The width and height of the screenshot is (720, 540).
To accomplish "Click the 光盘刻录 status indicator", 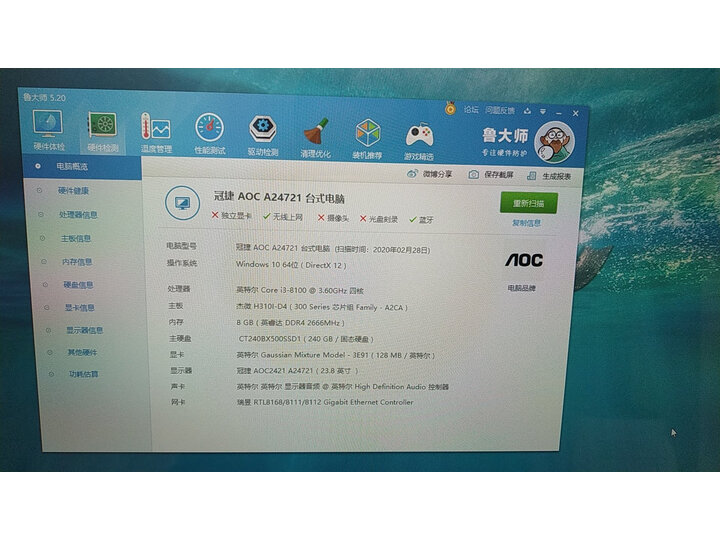I will [379, 219].
